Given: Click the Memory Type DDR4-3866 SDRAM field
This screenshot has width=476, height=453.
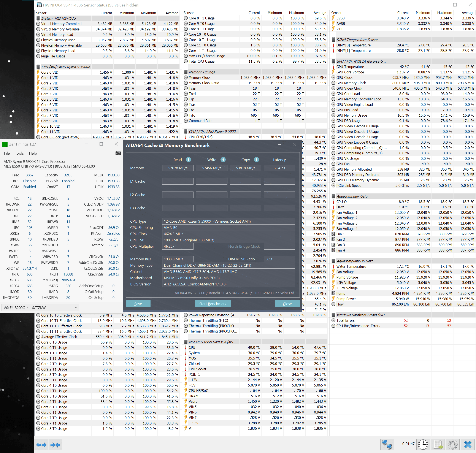Looking at the screenshot, I should [x=228, y=265].
